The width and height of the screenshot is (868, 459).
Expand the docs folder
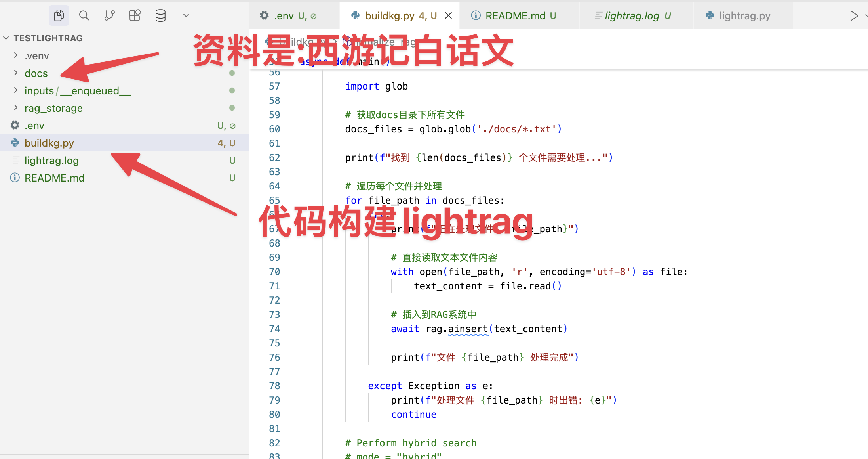pos(36,73)
